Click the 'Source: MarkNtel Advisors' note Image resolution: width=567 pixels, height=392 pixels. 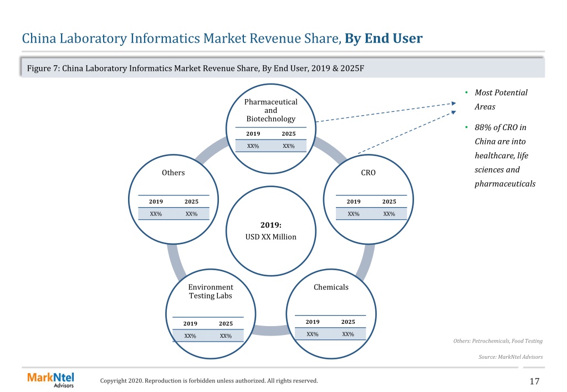point(510,357)
